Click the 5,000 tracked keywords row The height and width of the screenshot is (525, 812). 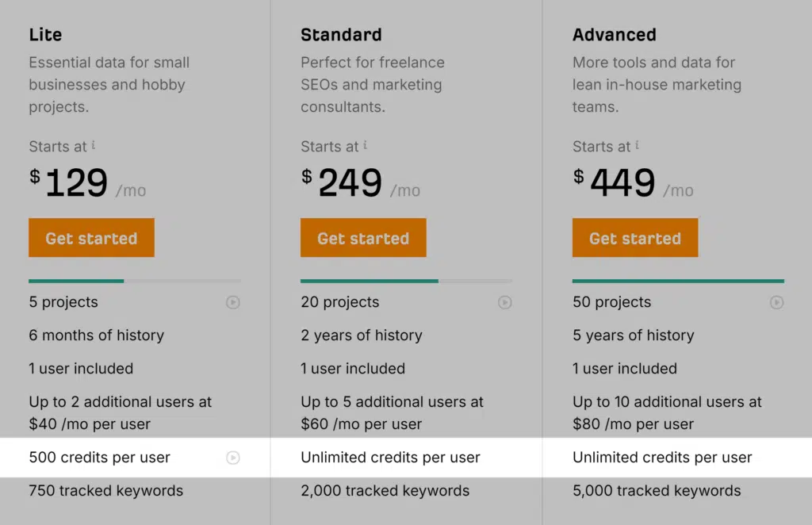657,491
